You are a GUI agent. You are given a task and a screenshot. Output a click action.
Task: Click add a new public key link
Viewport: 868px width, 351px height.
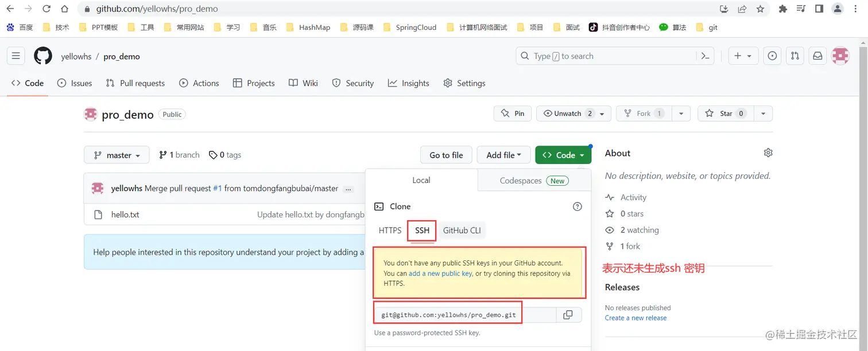pos(440,274)
